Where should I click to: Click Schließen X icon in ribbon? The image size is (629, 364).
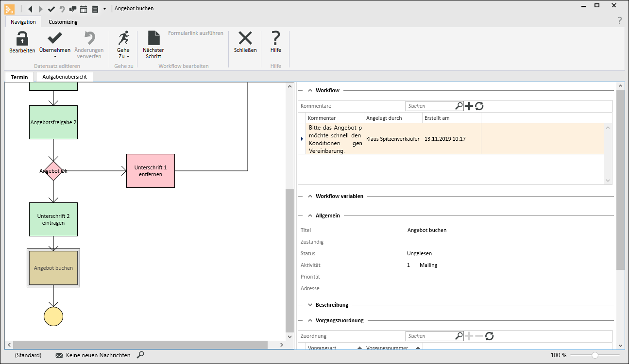[x=245, y=38]
